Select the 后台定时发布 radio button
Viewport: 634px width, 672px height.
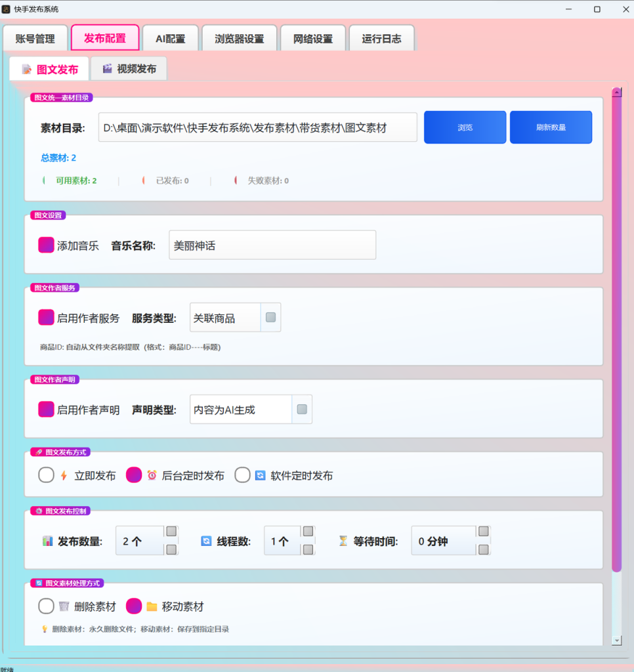(134, 475)
